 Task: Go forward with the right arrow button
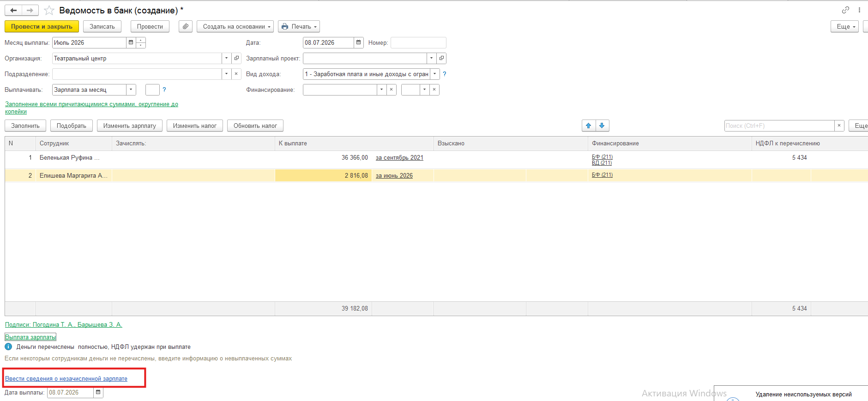(30, 10)
